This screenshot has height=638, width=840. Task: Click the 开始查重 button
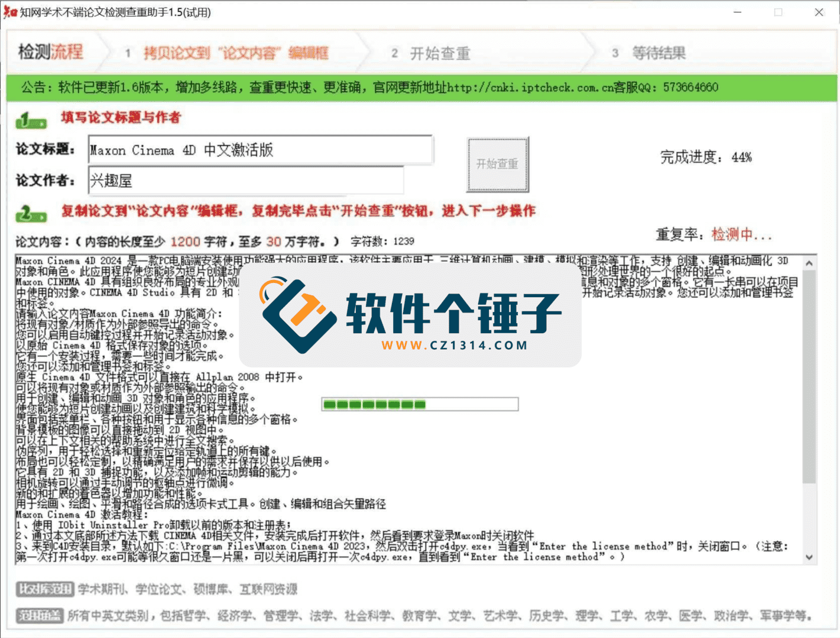click(x=497, y=164)
